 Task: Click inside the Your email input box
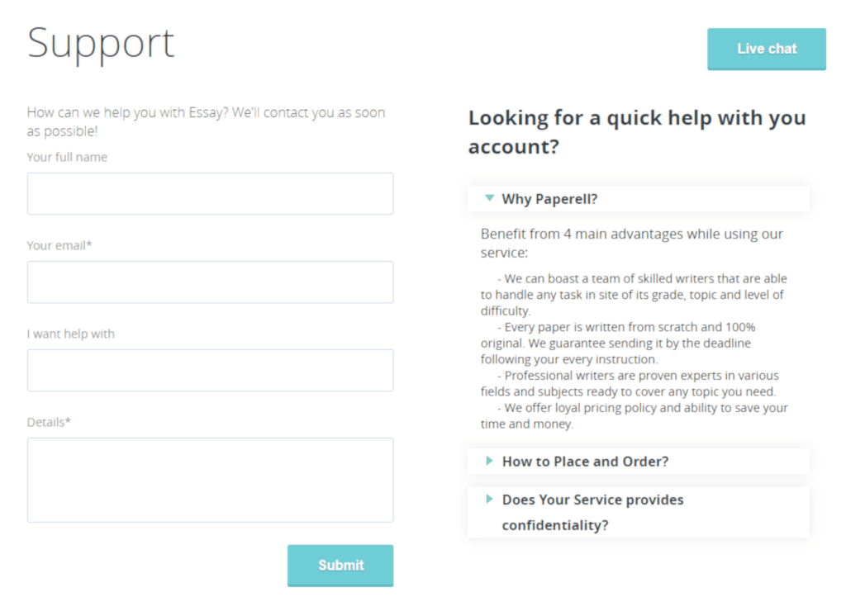point(211,282)
